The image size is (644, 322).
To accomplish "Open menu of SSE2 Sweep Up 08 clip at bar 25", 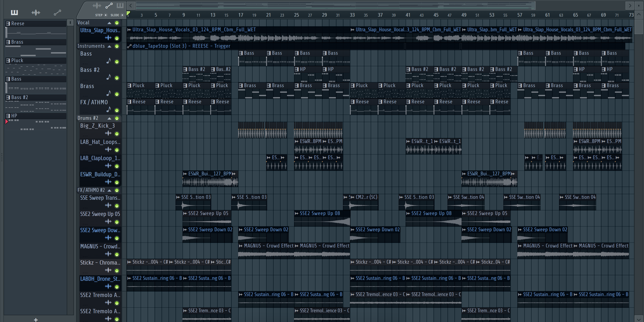I will click(297, 213).
